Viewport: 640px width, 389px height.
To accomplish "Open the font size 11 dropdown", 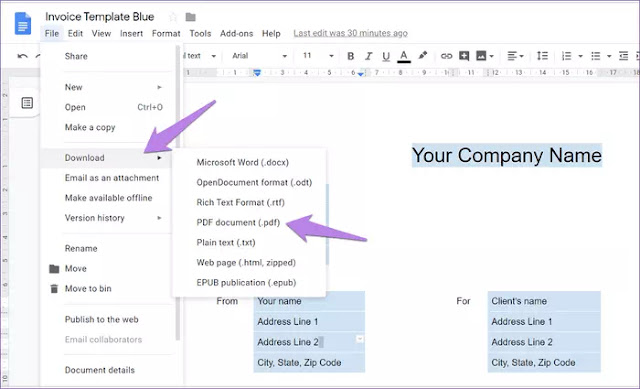I will coord(318,56).
